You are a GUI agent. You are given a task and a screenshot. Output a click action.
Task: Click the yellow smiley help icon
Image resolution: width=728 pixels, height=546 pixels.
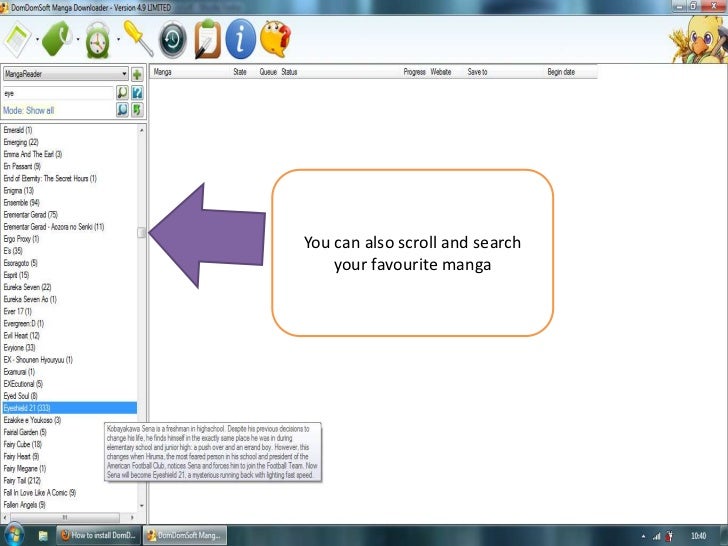point(275,39)
